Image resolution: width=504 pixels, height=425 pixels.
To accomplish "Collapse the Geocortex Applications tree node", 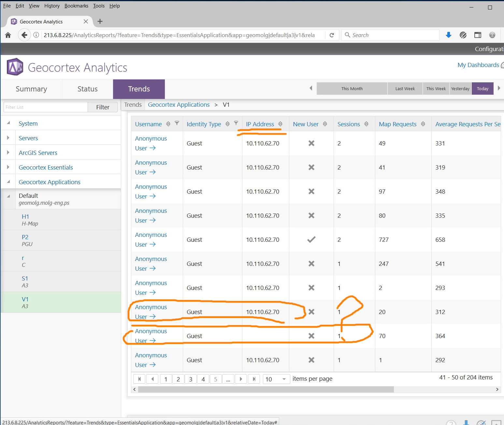I will pos(8,182).
